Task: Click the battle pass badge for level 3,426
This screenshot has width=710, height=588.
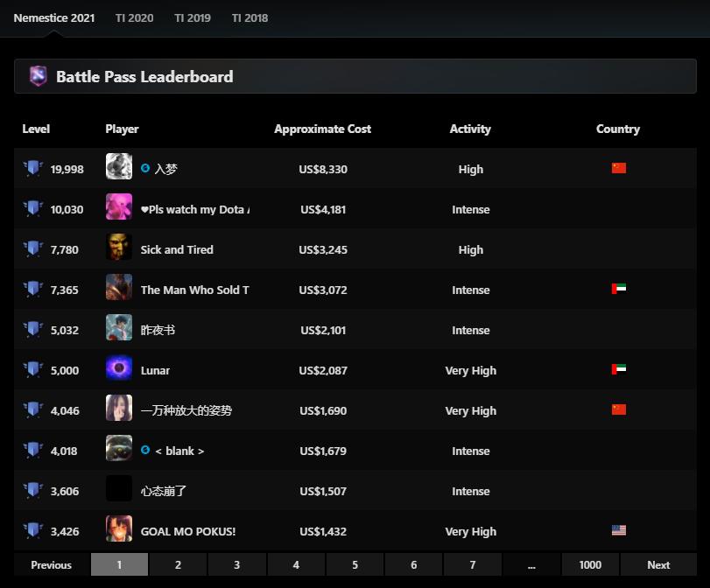Action: [33, 531]
